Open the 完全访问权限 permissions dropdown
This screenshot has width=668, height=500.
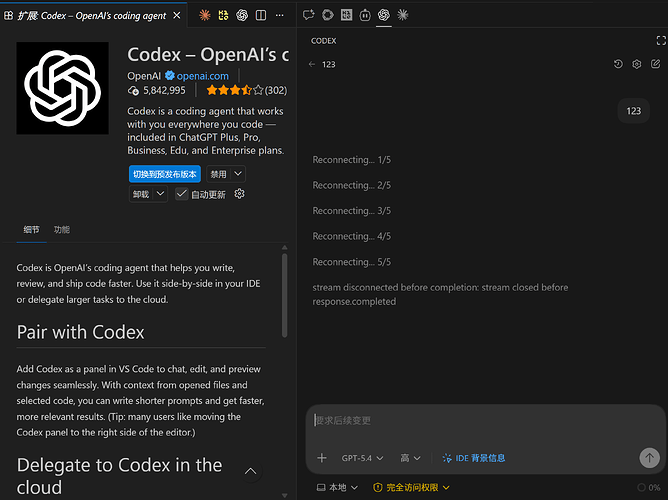coord(411,487)
